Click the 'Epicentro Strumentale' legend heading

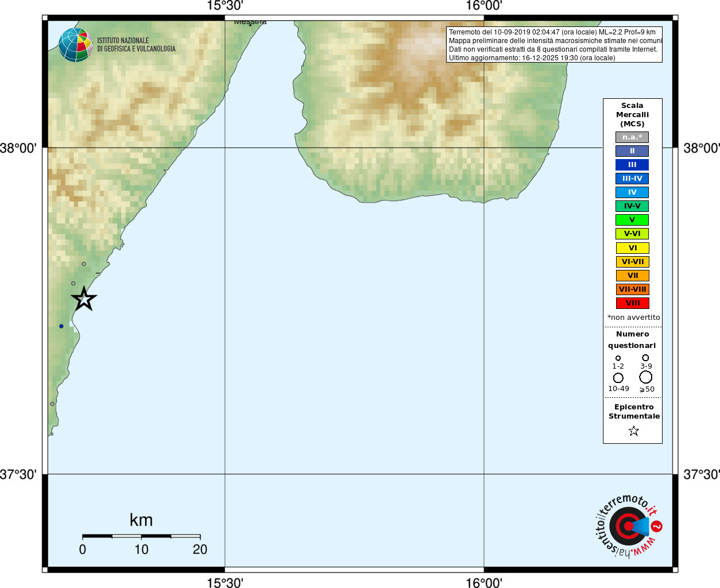click(x=634, y=412)
